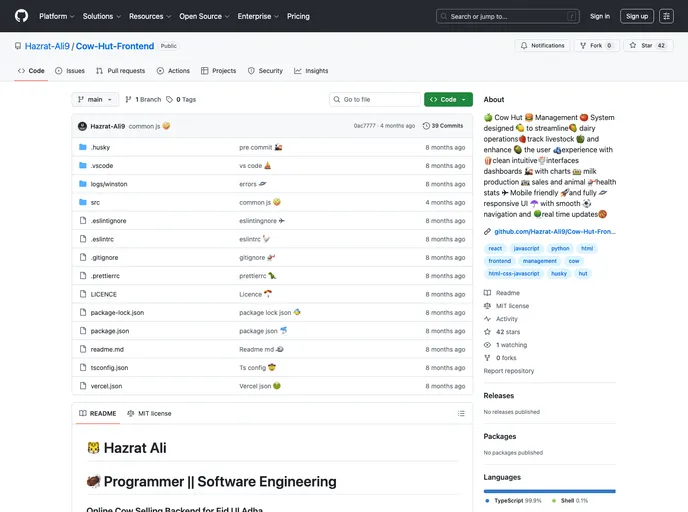Open the LICENCE file

click(x=104, y=294)
